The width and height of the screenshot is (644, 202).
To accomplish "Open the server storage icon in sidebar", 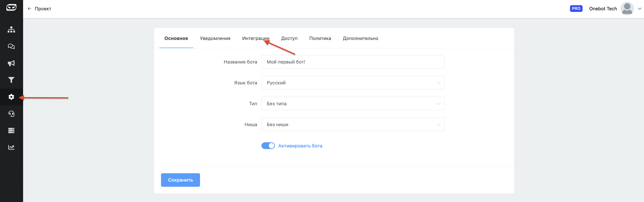I will point(11,130).
